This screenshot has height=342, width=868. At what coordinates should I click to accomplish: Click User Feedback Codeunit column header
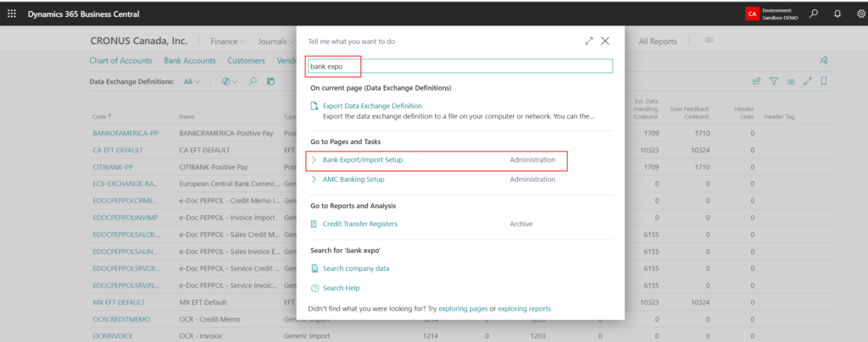pos(689,113)
